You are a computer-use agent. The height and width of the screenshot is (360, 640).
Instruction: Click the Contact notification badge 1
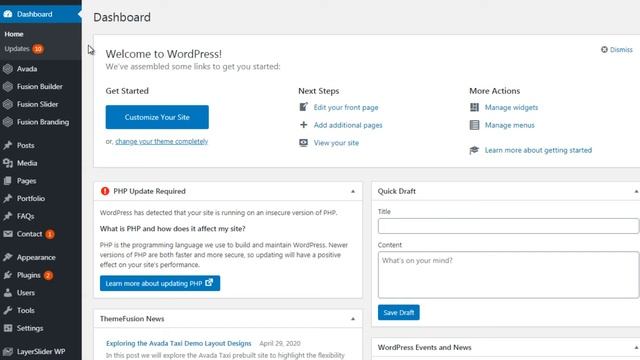pyautogui.click(x=50, y=234)
